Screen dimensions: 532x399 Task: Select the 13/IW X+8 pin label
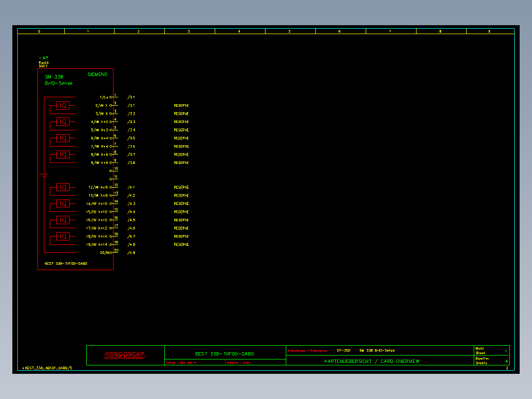pyautogui.click(x=98, y=196)
